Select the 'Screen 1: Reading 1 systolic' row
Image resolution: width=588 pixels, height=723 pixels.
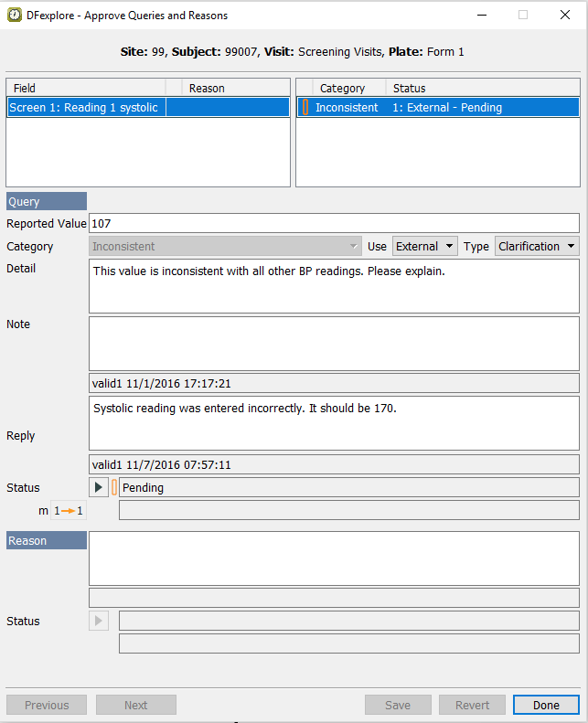(x=84, y=108)
